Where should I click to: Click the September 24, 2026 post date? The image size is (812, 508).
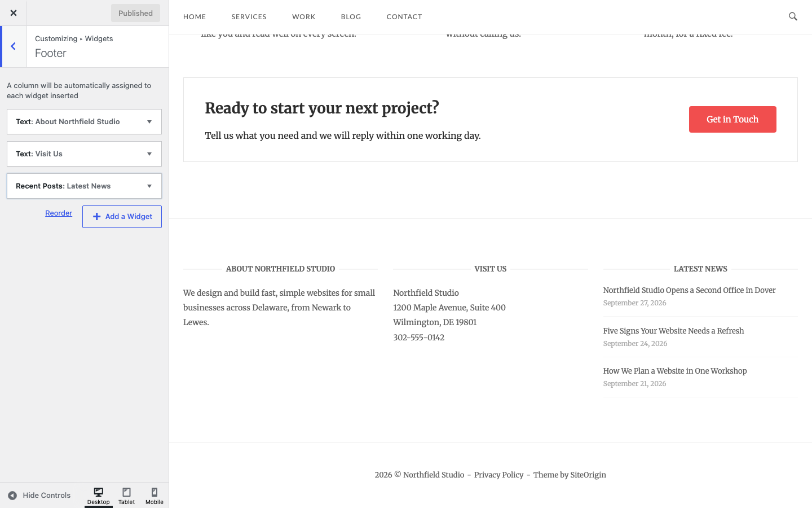(635, 344)
